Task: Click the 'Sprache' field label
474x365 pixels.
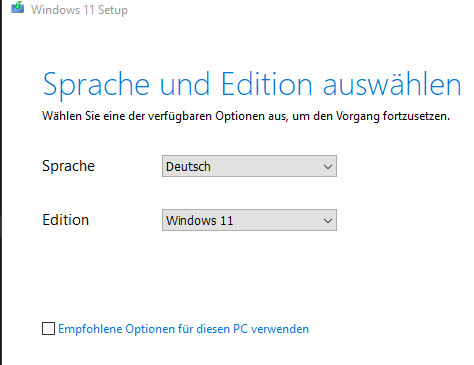Action: point(68,166)
